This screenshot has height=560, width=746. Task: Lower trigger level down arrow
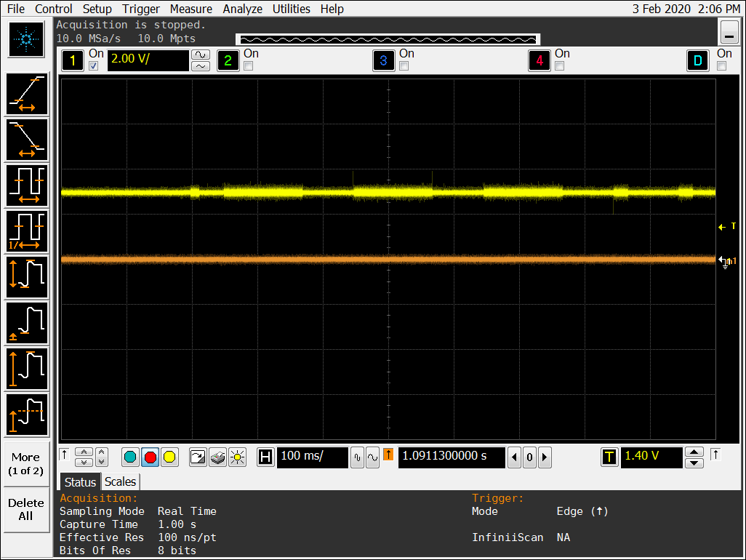tap(694, 463)
